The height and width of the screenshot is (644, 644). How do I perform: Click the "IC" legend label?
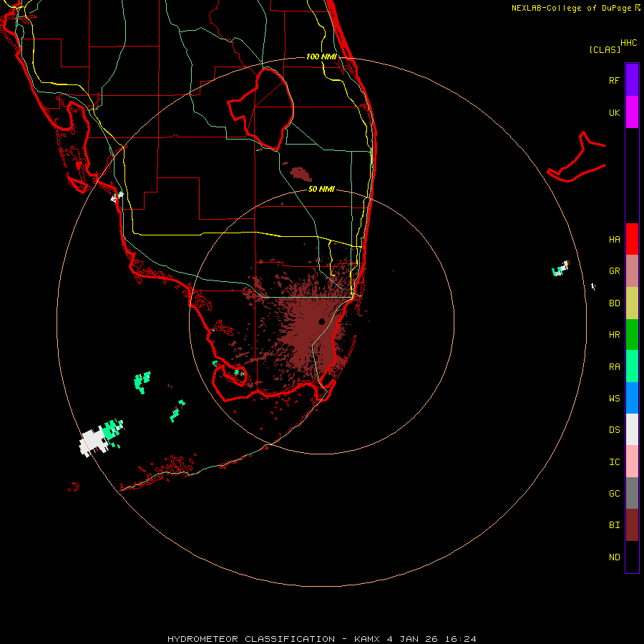(x=614, y=462)
